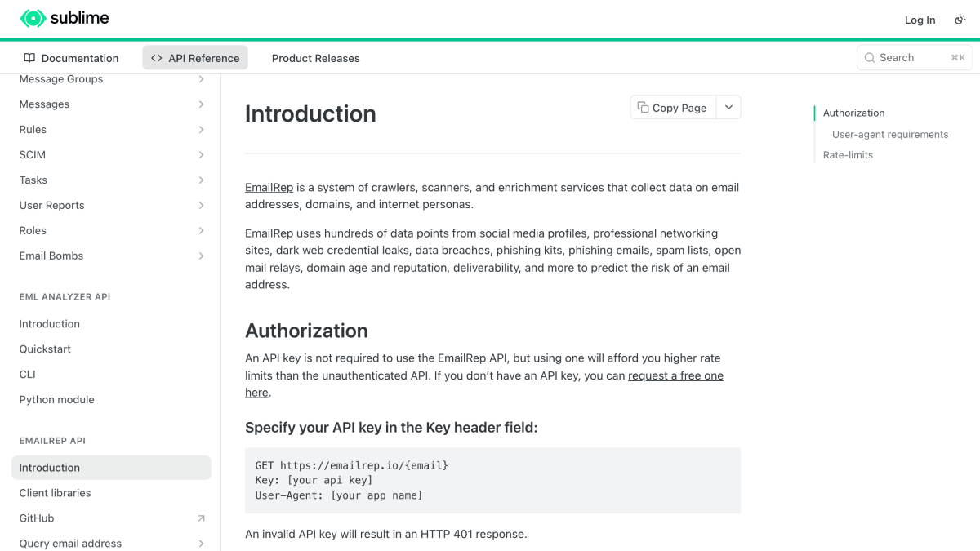Open Python module in sidebar
Viewport: 980px width, 551px height.
pos(111,400)
